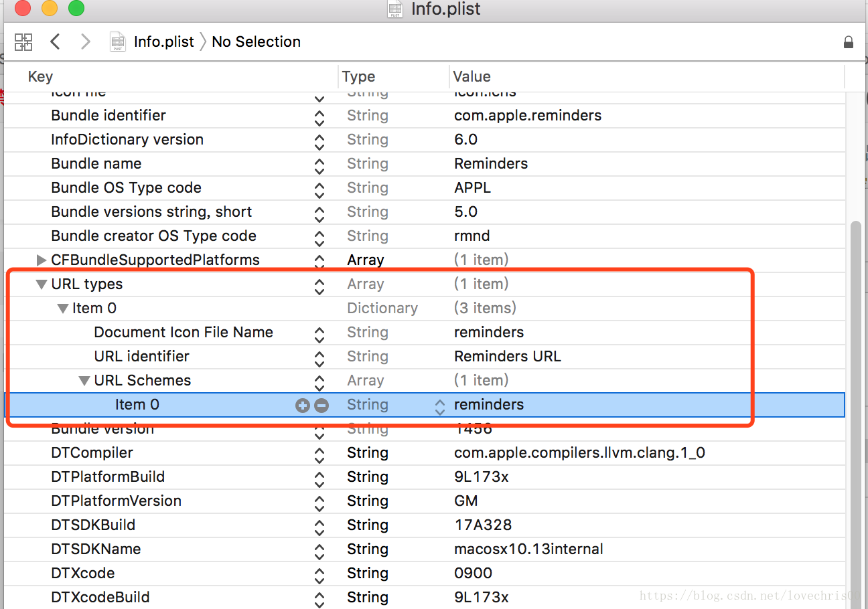
Task: Click the Key column header
Action: click(x=40, y=77)
